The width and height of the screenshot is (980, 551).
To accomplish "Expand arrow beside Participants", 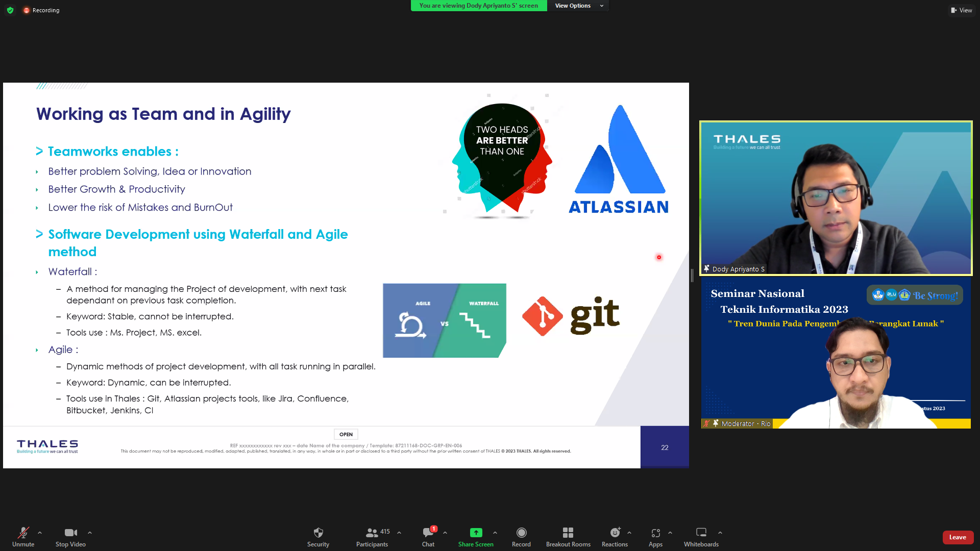I will pos(399,533).
